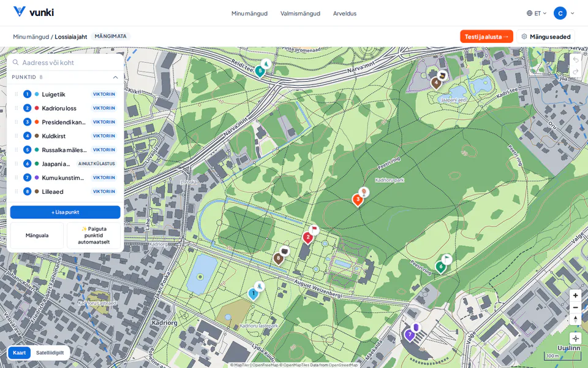Click Testi ja alusta button
This screenshot has height=368, width=588.
(486, 36)
